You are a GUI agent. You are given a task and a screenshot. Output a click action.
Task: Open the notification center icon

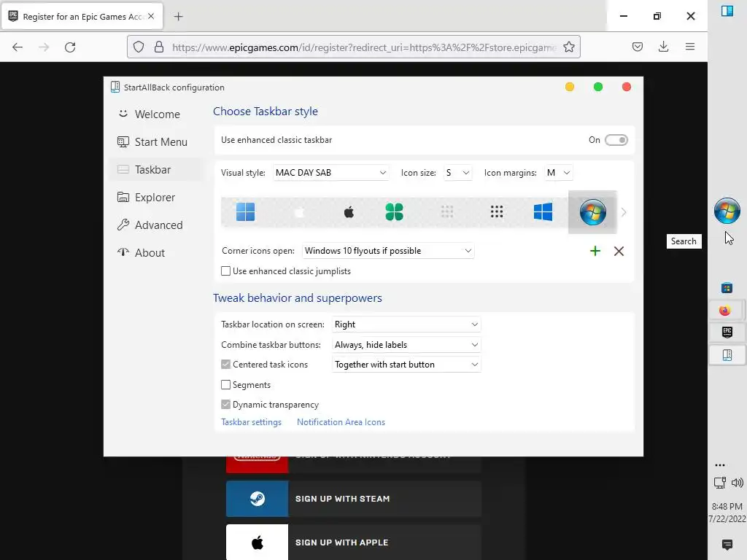point(727,544)
